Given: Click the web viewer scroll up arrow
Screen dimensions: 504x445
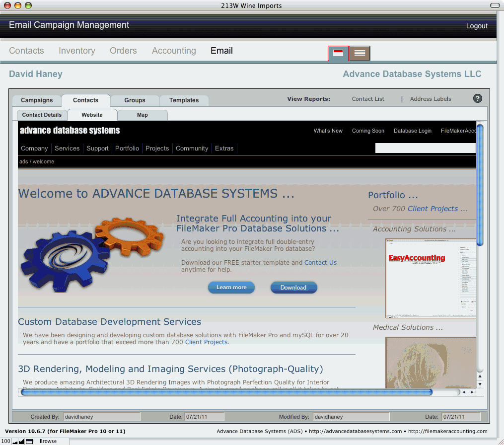Looking at the screenshot, I should point(480,376).
